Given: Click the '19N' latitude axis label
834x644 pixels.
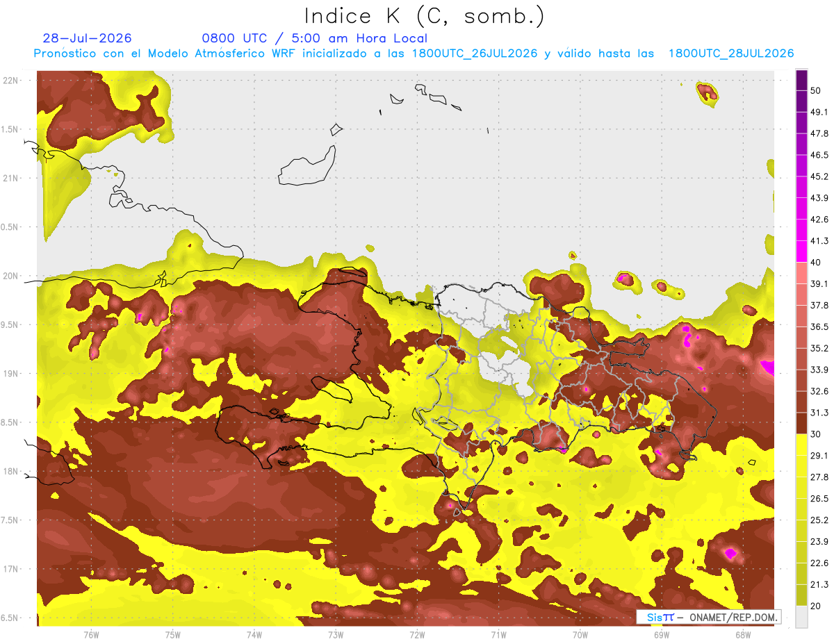Looking at the screenshot, I should point(12,373).
